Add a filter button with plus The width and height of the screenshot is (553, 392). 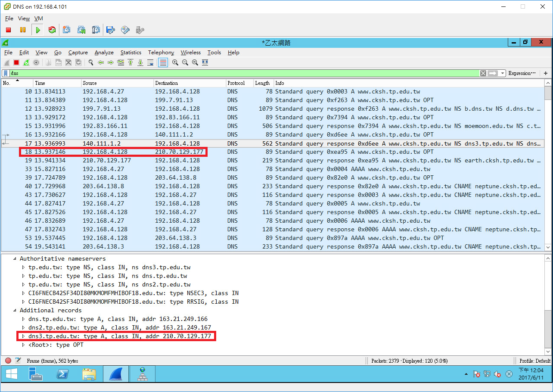point(546,73)
